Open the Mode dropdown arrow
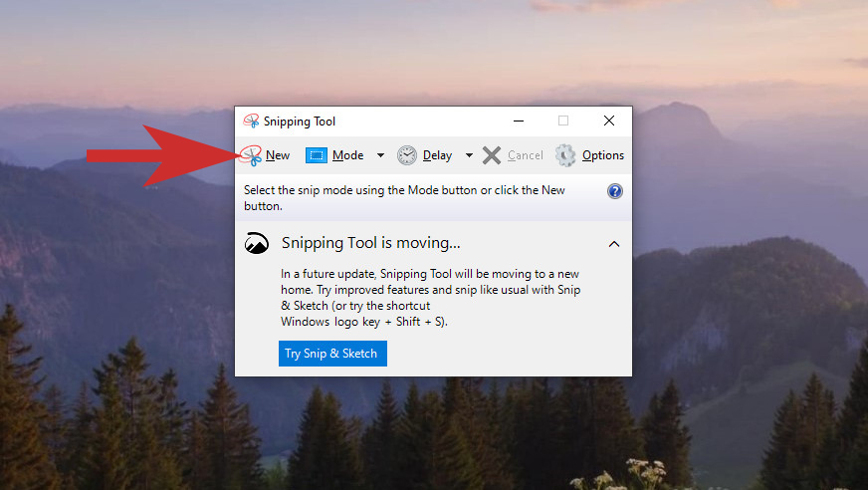868x490 pixels. coord(380,155)
